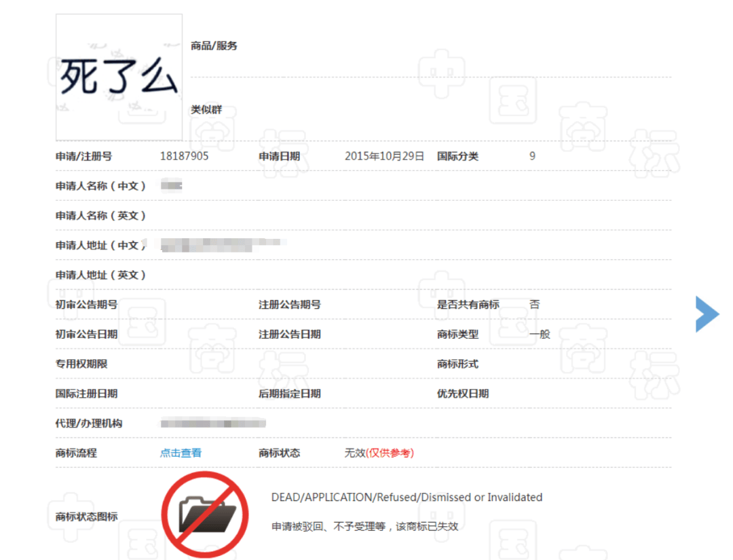The image size is (733, 560).
Task: Click the international class value 9
Action: pos(532,156)
